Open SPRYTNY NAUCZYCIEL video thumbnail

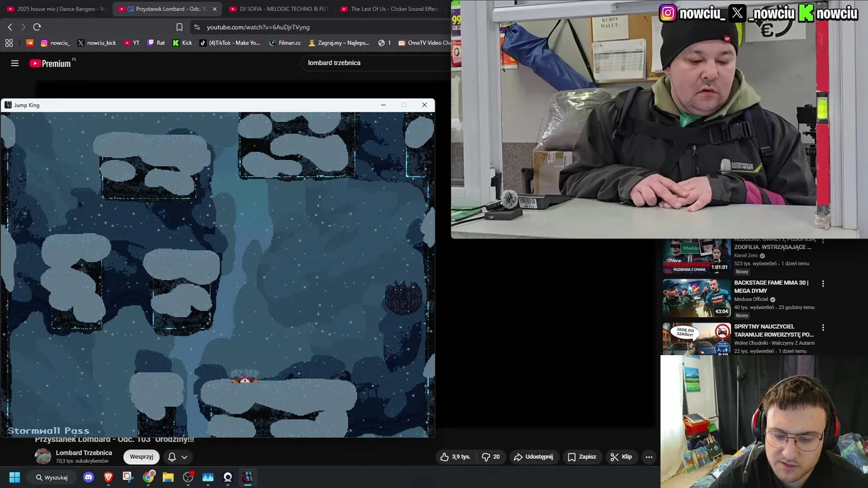(696, 339)
